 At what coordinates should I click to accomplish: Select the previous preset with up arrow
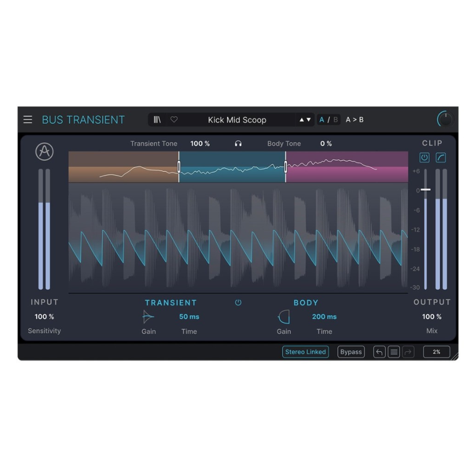click(302, 120)
